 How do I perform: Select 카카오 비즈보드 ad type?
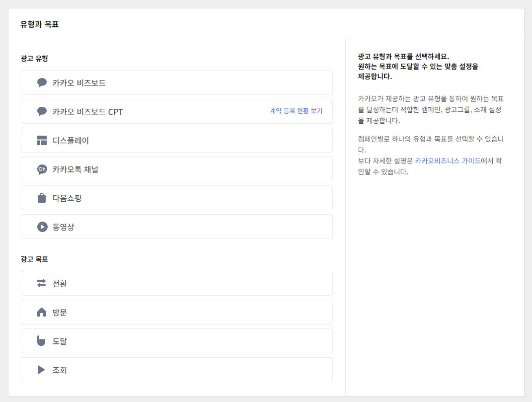point(176,82)
